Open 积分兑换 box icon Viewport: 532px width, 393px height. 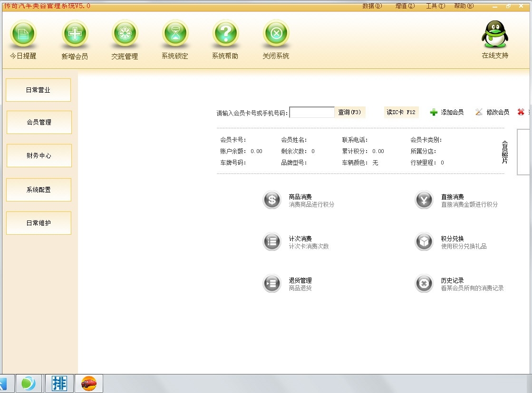(424, 242)
